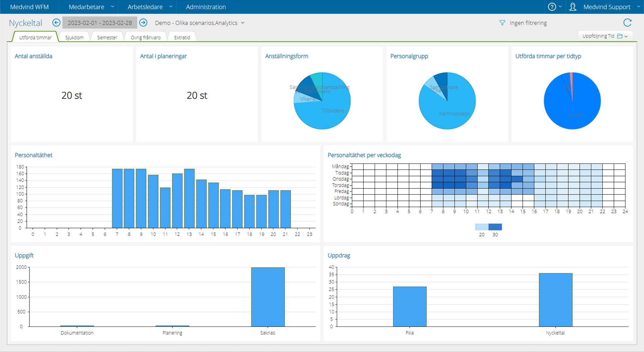Viewport: 644px width, 352px height.
Task: Click Ingen filtrering filter link
Action: 528,23
